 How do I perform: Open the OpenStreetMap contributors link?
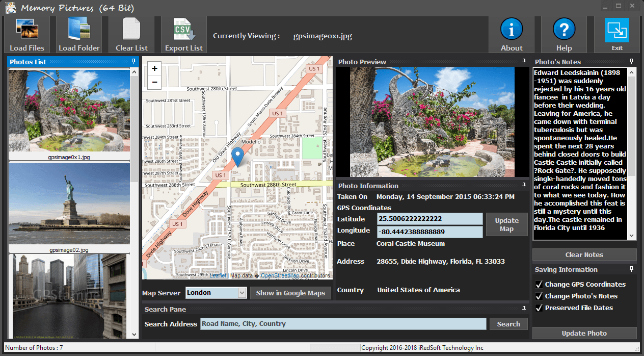[280, 275]
